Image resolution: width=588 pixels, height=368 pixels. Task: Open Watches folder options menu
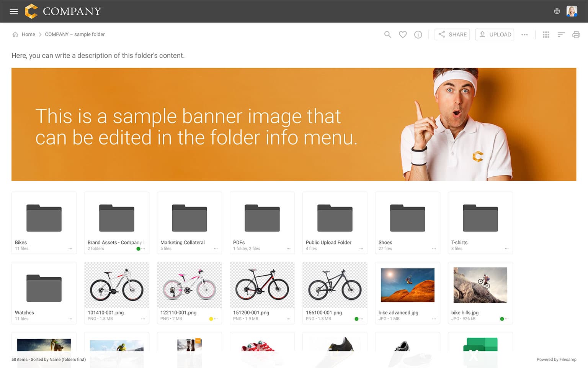(x=70, y=319)
